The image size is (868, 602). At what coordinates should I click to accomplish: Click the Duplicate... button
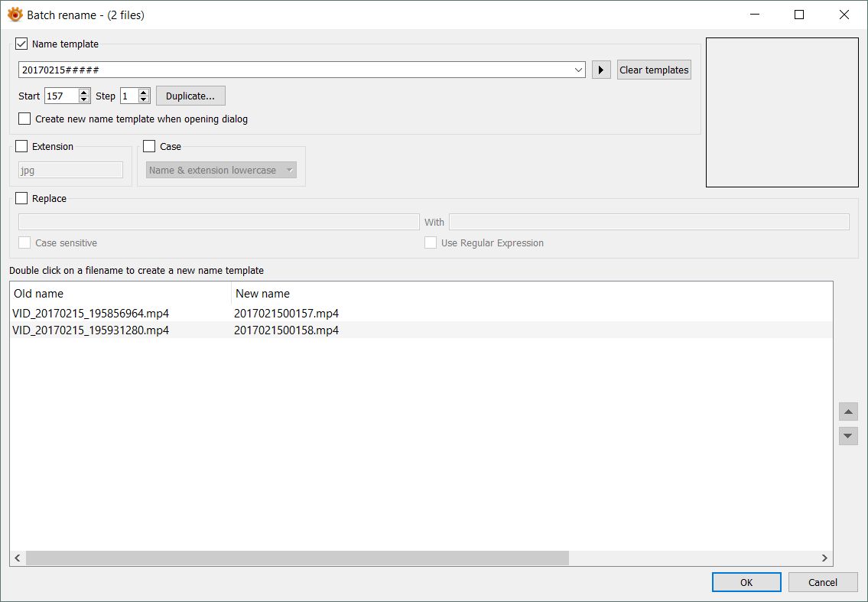190,96
